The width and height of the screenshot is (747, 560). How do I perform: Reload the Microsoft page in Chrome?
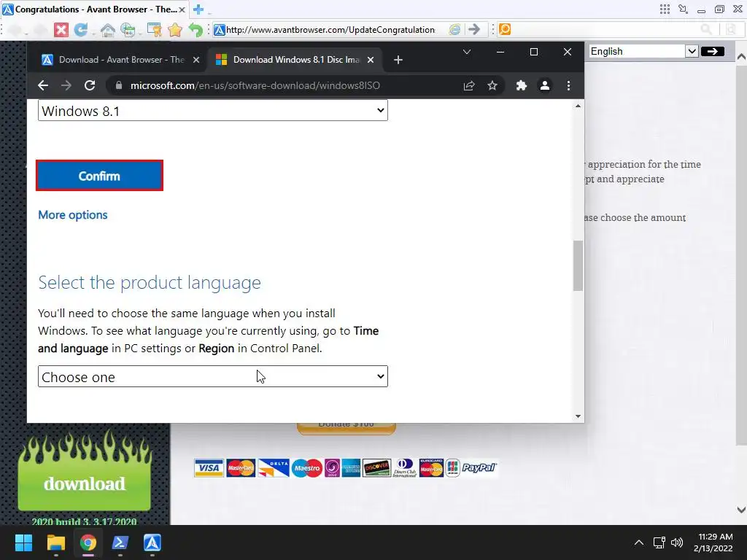click(90, 85)
